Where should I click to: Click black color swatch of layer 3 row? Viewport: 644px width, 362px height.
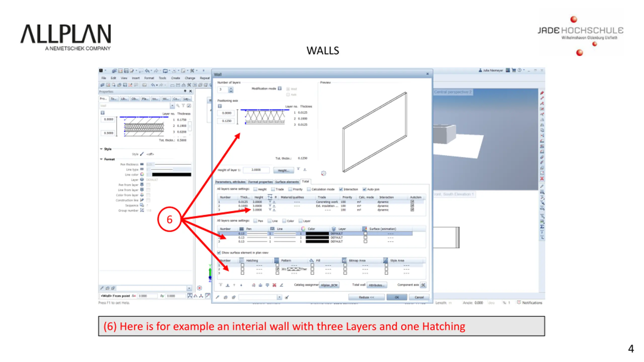[x=317, y=241]
